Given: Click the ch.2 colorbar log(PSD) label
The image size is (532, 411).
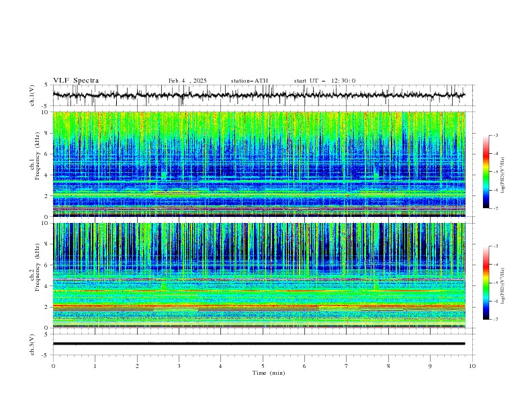Looking at the screenshot, I should [x=502, y=286].
